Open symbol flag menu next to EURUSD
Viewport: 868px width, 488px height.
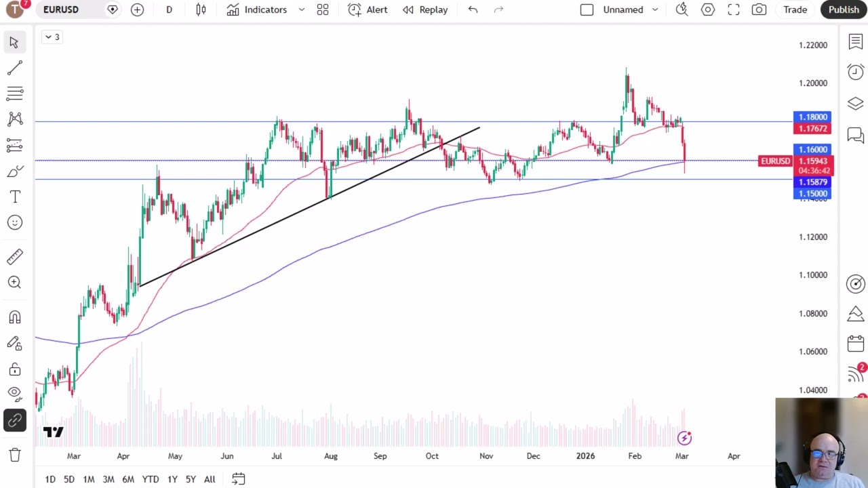113,9
